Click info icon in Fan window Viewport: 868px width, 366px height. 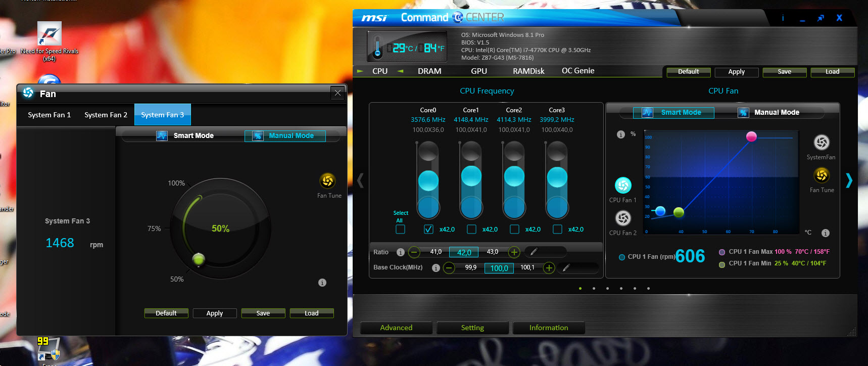pyautogui.click(x=322, y=283)
